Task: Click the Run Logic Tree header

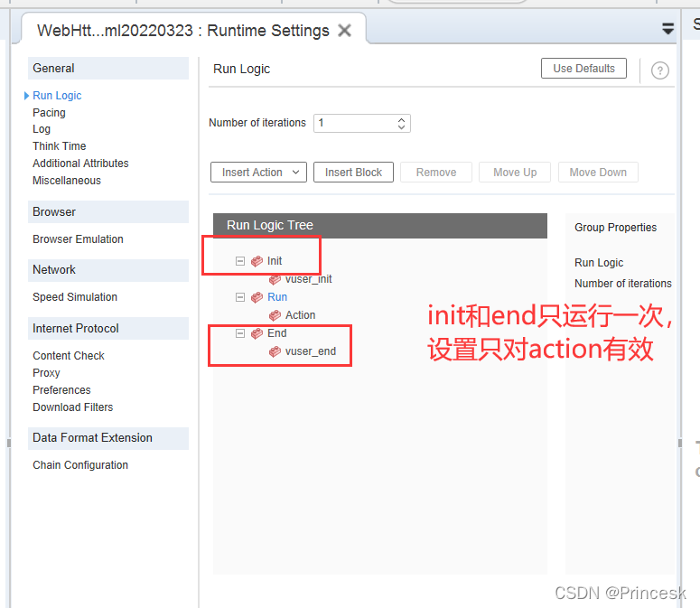Action: click(380, 226)
